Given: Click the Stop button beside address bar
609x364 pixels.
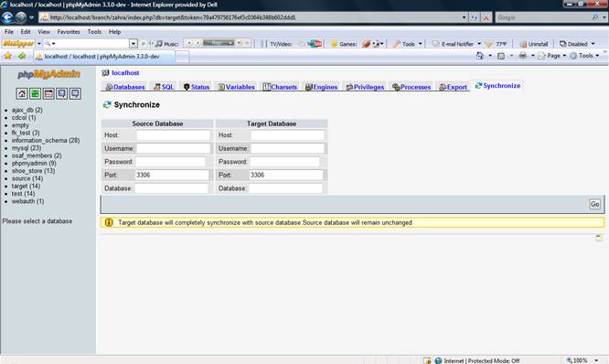Looking at the screenshot, I should tap(486, 17).
